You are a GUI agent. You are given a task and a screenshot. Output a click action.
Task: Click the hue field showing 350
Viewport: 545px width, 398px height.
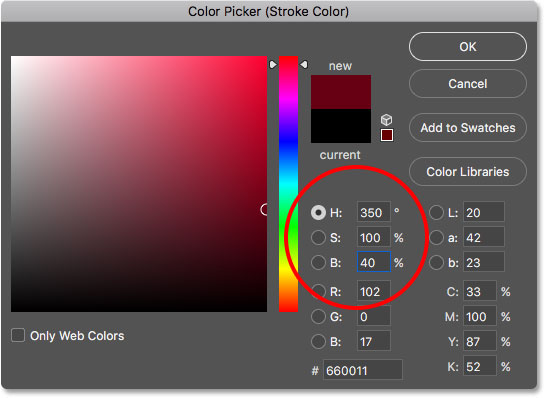(374, 212)
